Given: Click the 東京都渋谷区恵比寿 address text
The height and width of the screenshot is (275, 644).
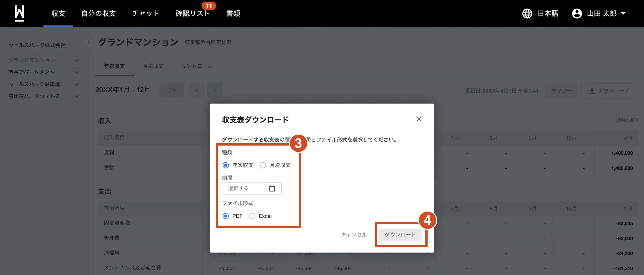Looking at the screenshot, I should (x=208, y=42).
